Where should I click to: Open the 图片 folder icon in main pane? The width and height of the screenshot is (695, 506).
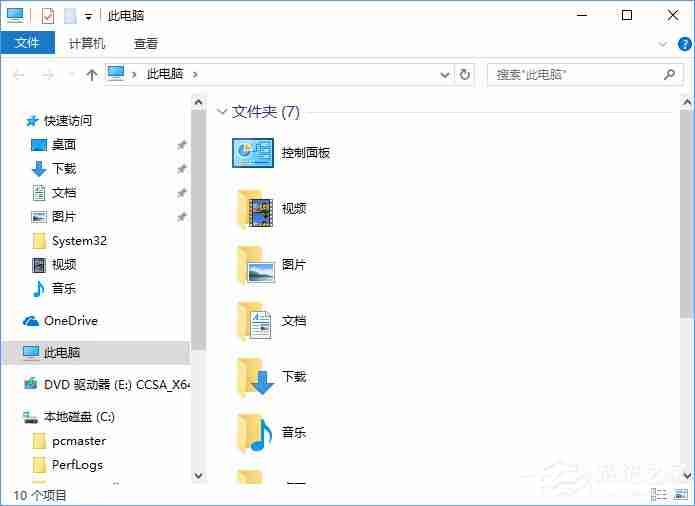pos(256,265)
